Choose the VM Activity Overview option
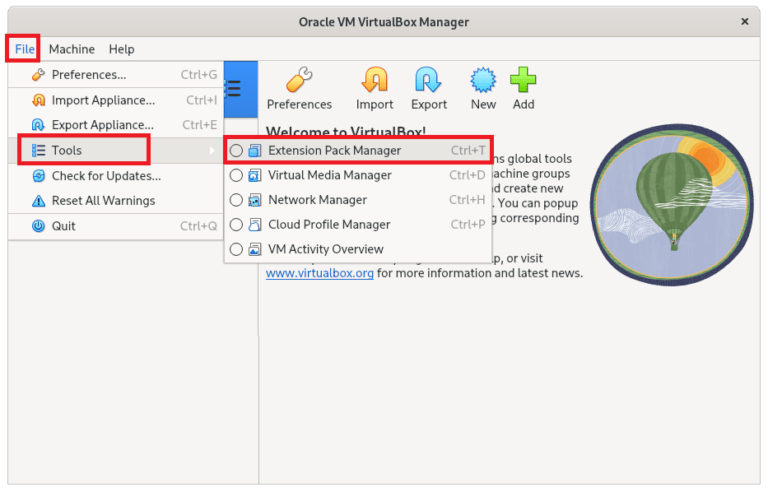Viewport: 768px width, 492px height. click(x=325, y=249)
